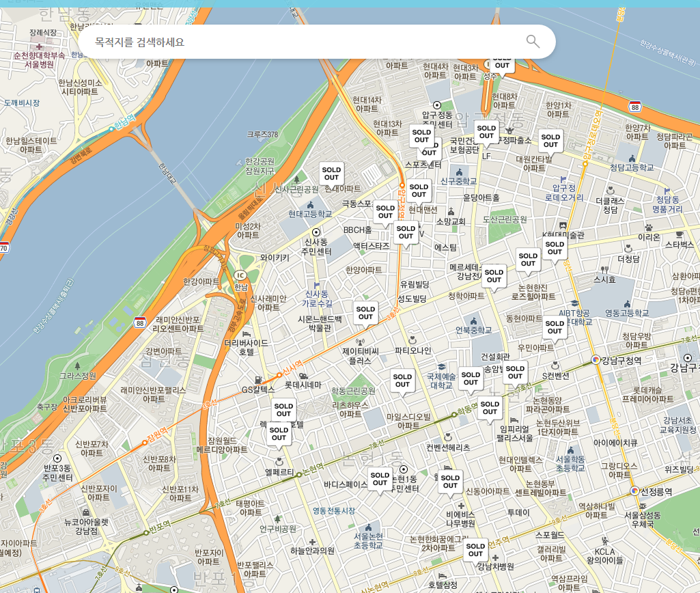Click the 한남 IC interchange badge
The width and height of the screenshot is (700, 593).
tap(240, 275)
